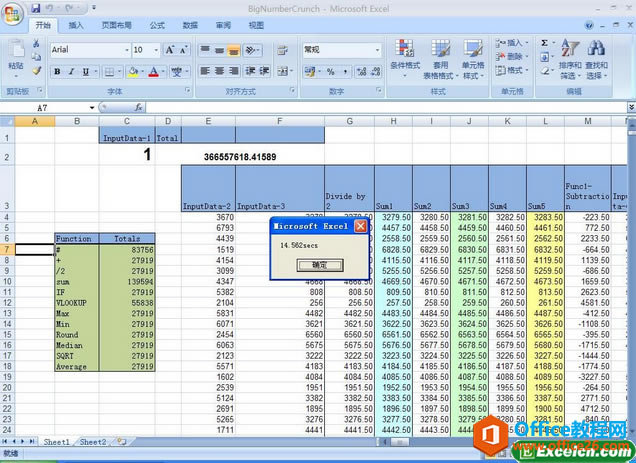Open the Name Box dropdown arrow
The image size is (636, 463).
[92, 108]
